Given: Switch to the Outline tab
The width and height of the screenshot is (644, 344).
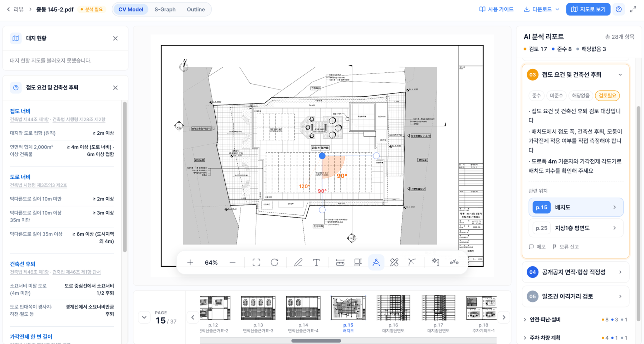Looking at the screenshot, I should pyautogui.click(x=196, y=9).
